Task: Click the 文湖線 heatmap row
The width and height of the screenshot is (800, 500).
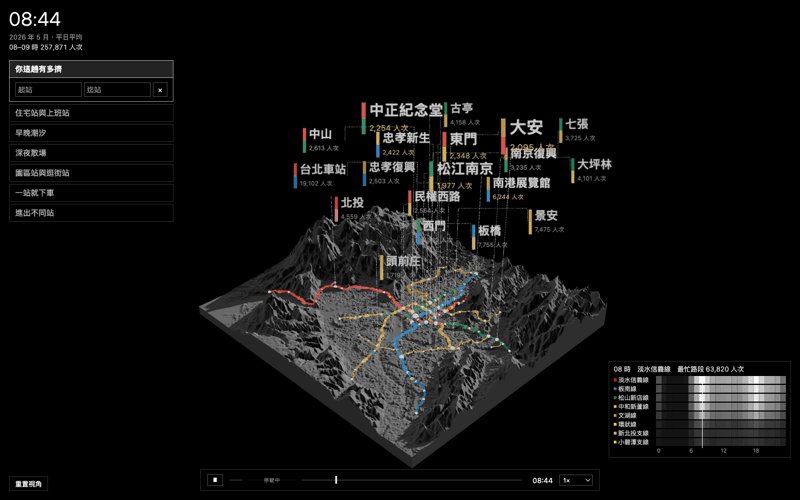Action: (x=721, y=415)
